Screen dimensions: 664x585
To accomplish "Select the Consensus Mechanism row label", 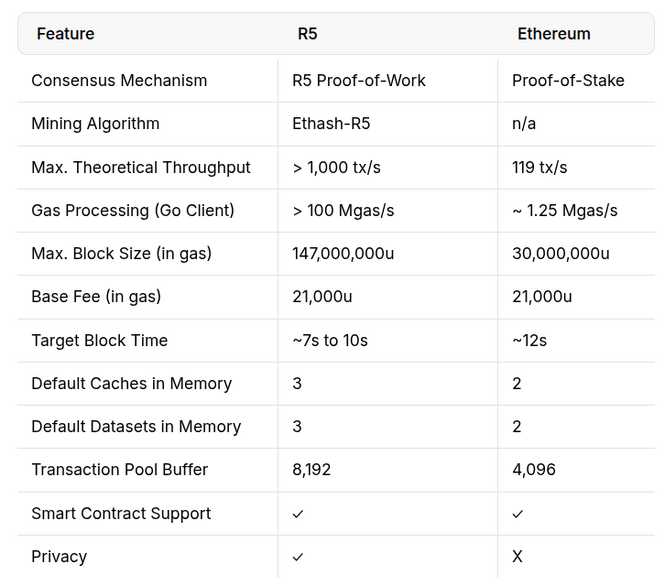I will pos(119,80).
